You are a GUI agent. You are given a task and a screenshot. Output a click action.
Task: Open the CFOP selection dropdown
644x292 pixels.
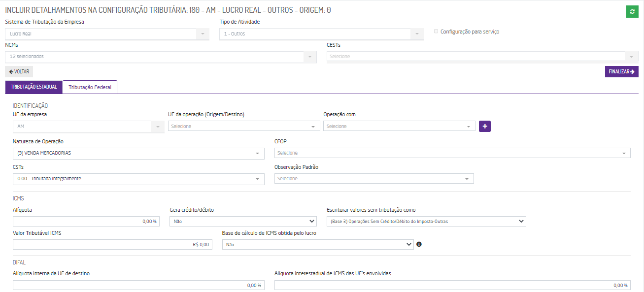click(452, 153)
